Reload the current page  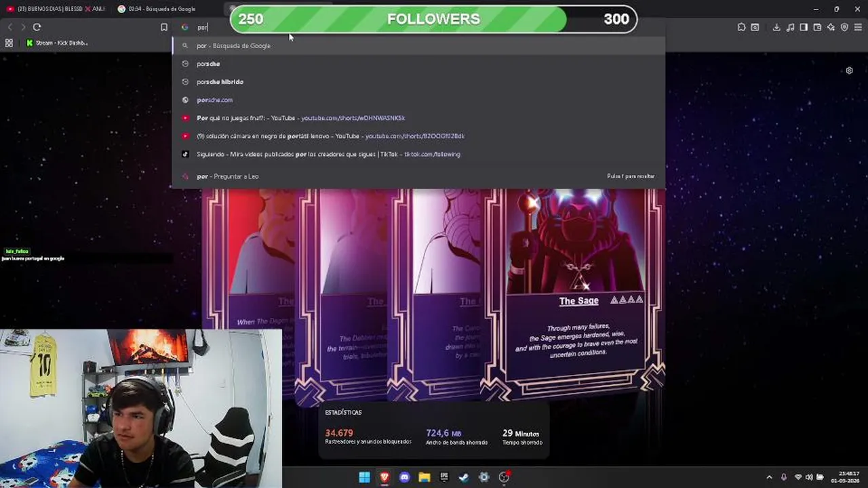[x=37, y=27]
